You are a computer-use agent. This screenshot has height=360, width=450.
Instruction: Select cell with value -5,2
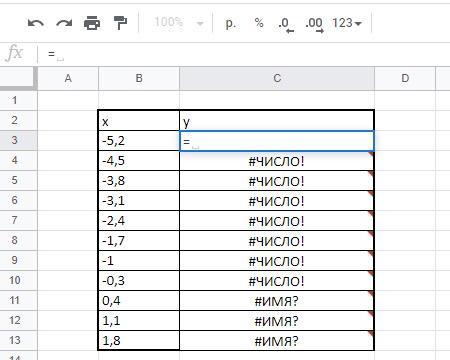point(139,141)
